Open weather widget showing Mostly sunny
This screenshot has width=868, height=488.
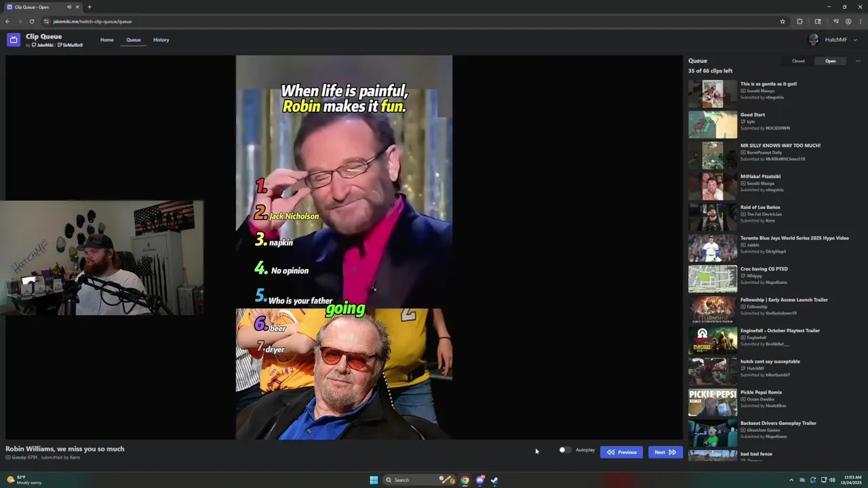24,480
